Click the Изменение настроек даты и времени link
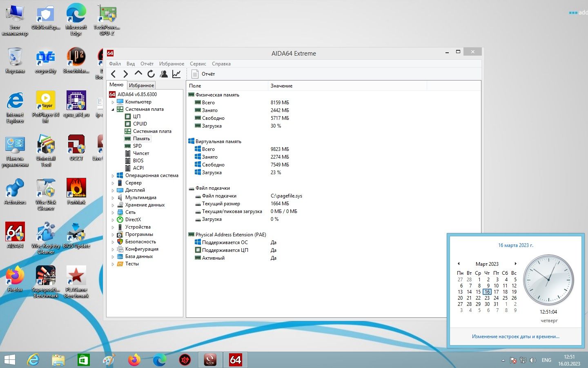588x368 pixels. point(516,337)
